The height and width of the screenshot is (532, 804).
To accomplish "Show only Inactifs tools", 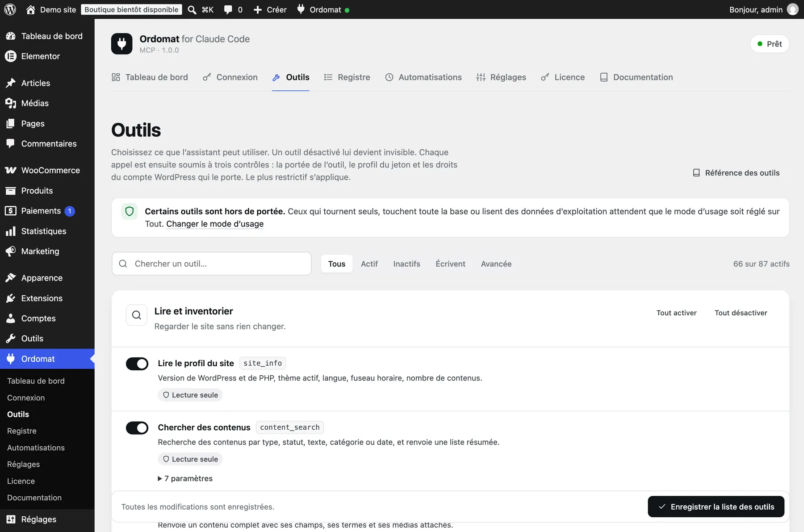I will click(407, 264).
